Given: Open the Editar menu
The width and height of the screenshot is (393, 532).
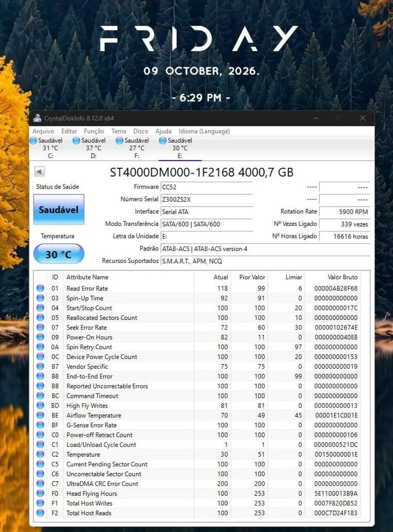Looking at the screenshot, I should pyautogui.click(x=69, y=131).
